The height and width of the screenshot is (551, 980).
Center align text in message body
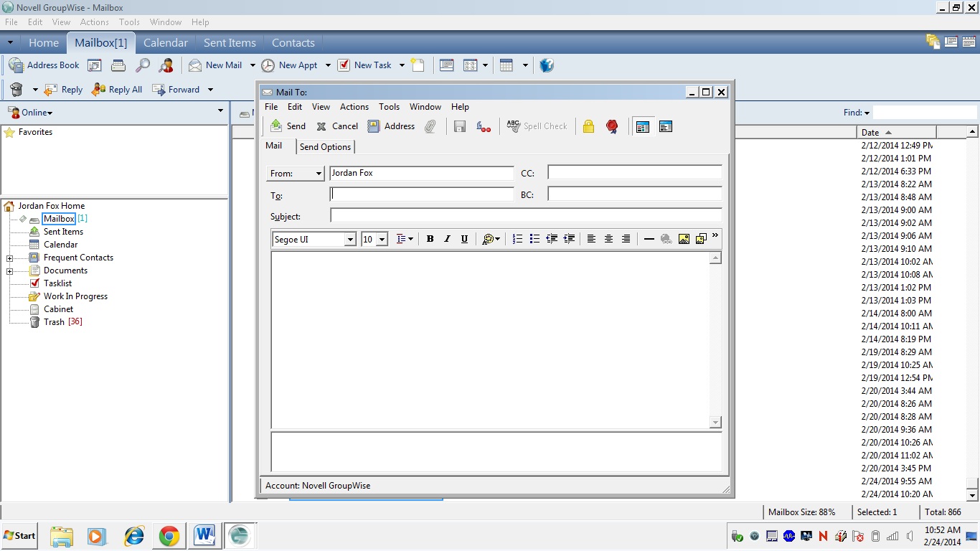(x=608, y=239)
